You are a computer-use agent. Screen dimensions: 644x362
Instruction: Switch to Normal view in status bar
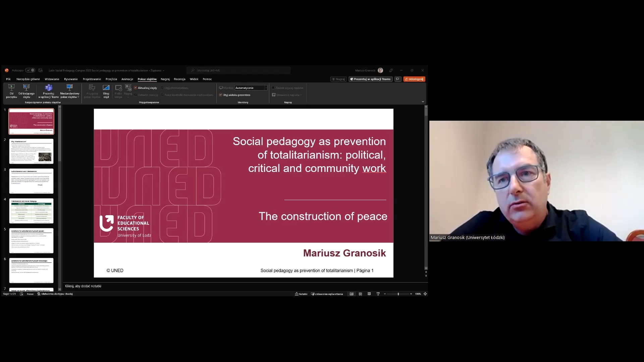click(352, 294)
